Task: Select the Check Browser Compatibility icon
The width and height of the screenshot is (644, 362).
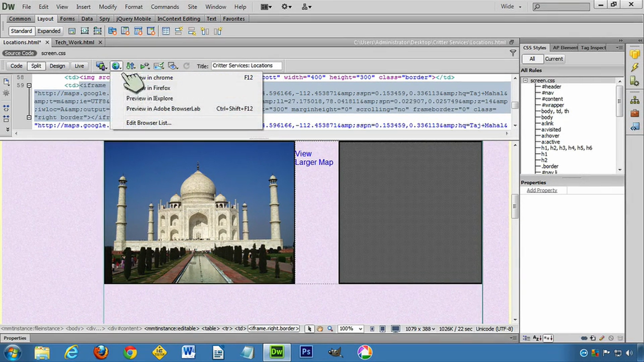Action: (x=158, y=66)
